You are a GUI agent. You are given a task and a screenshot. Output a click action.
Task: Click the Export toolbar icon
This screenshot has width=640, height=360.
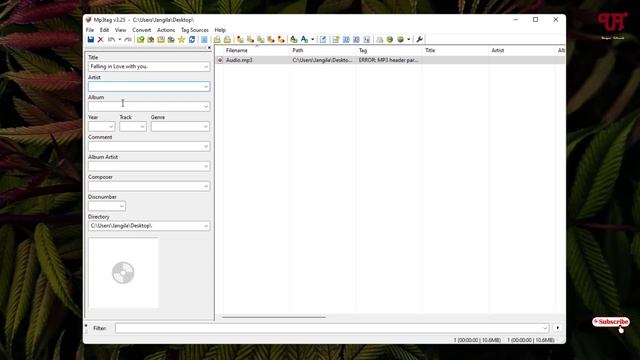point(336,40)
